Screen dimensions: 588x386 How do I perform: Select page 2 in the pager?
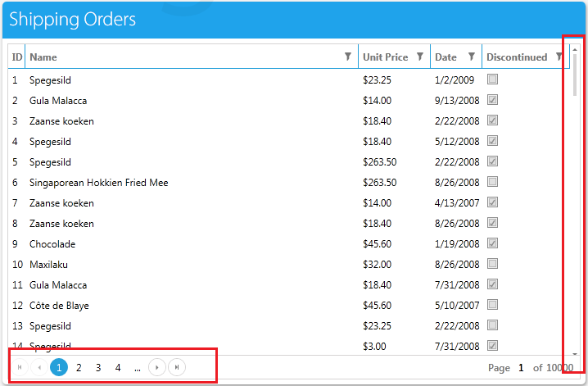pos(79,368)
